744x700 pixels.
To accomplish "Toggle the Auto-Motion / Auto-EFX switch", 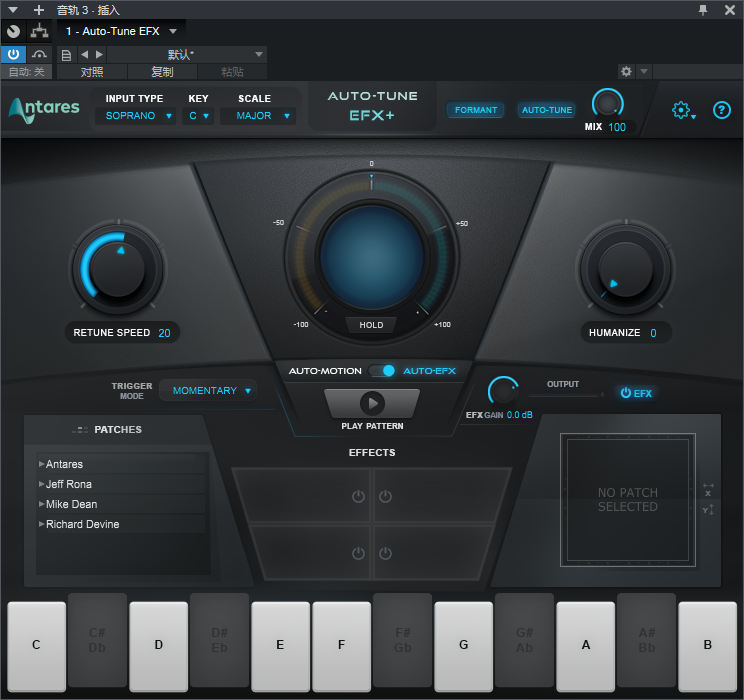I will coord(383,371).
